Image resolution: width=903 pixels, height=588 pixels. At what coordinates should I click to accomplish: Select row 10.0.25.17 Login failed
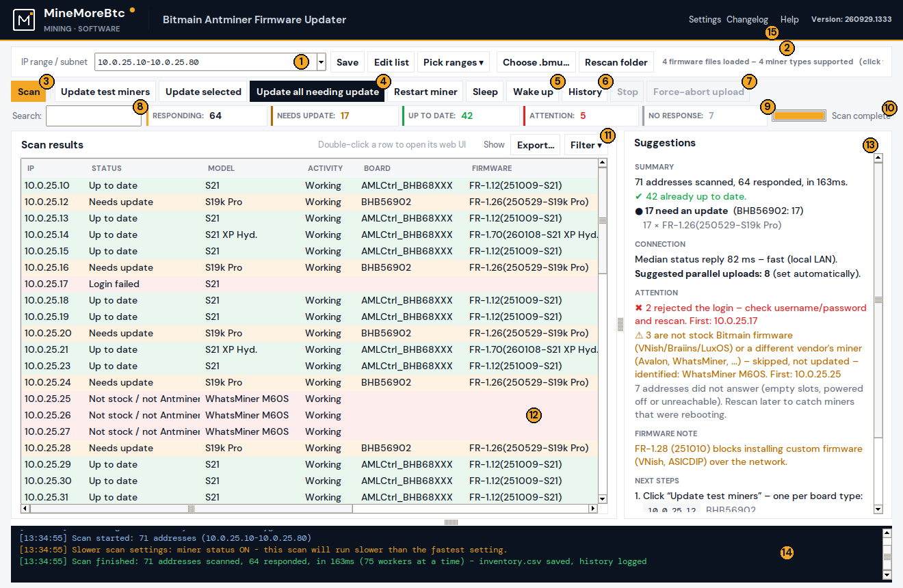point(309,284)
